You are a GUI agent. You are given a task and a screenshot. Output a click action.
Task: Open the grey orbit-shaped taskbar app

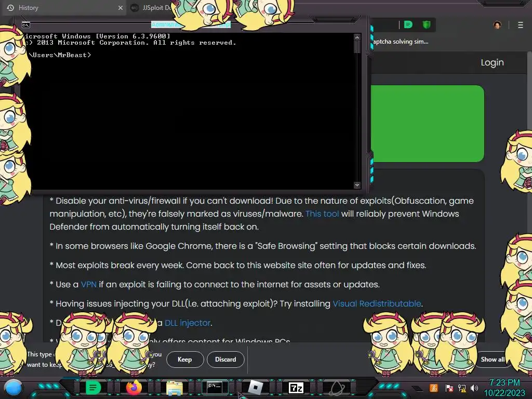click(337, 388)
